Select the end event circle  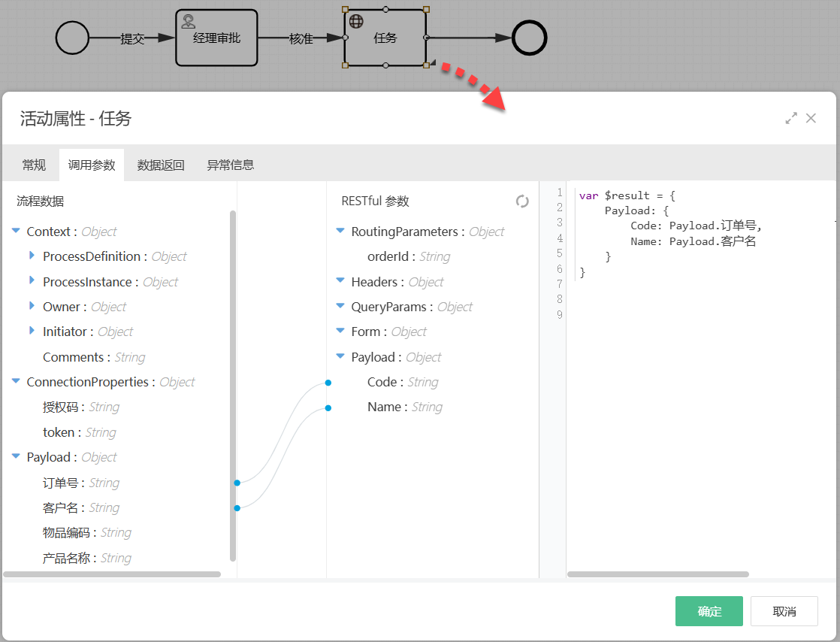click(x=529, y=38)
